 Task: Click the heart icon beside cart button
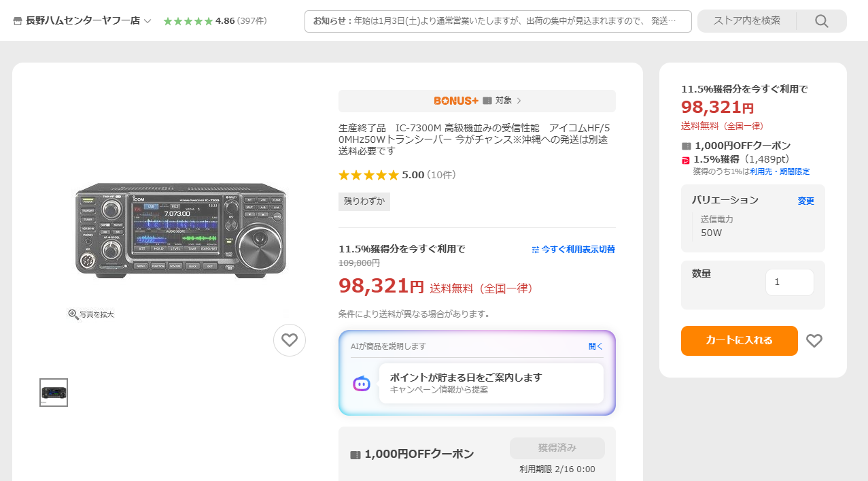(814, 341)
